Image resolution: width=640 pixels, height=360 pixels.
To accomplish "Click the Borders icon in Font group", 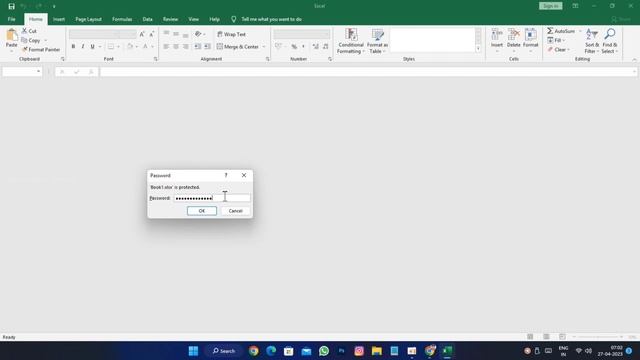I will tap(111, 47).
